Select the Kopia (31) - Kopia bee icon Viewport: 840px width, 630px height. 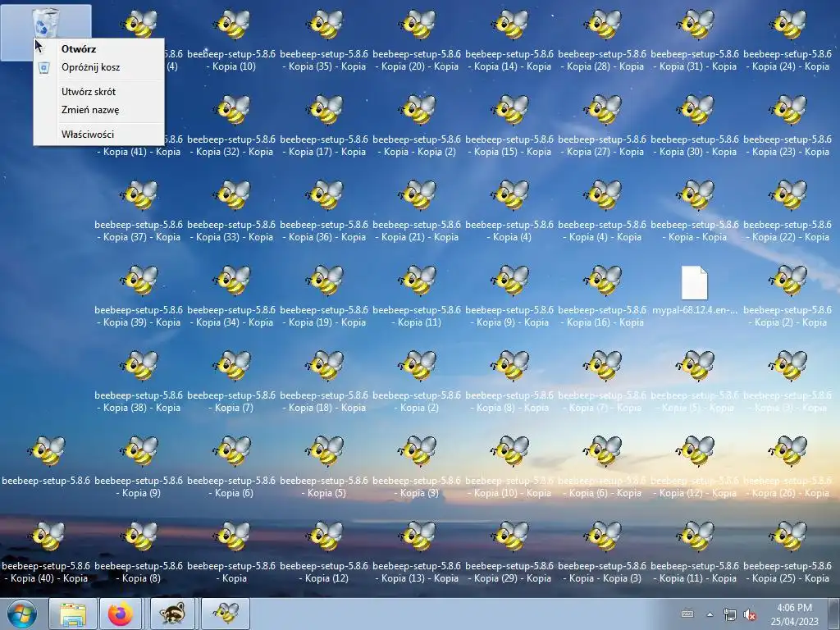point(695,24)
